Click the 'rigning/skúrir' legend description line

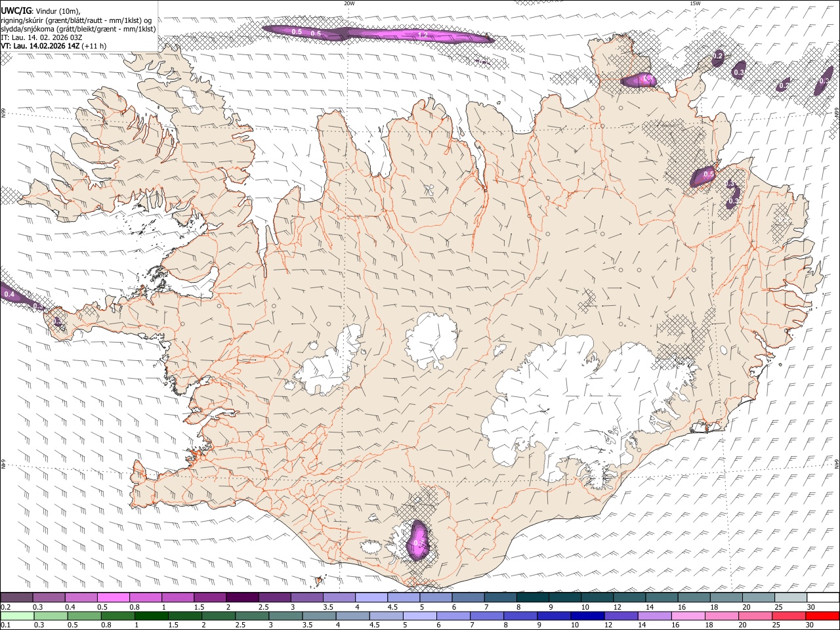tap(75, 20)
